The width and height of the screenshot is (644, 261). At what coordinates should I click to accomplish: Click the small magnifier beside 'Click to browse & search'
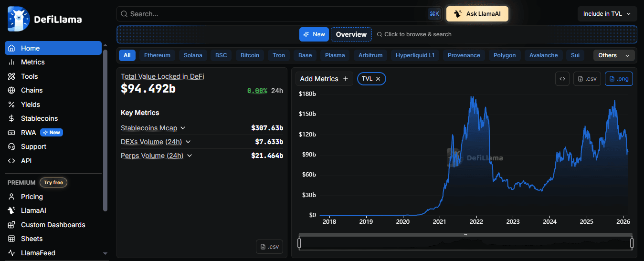[x=380, y=34]
